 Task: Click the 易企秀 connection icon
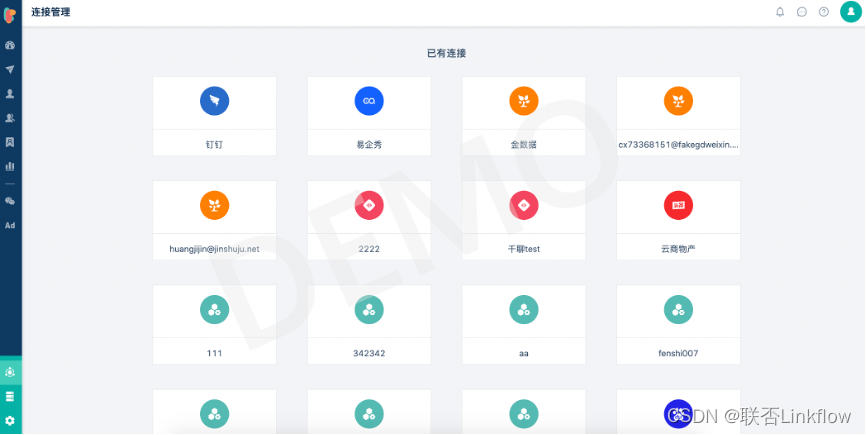coord(369,101)
